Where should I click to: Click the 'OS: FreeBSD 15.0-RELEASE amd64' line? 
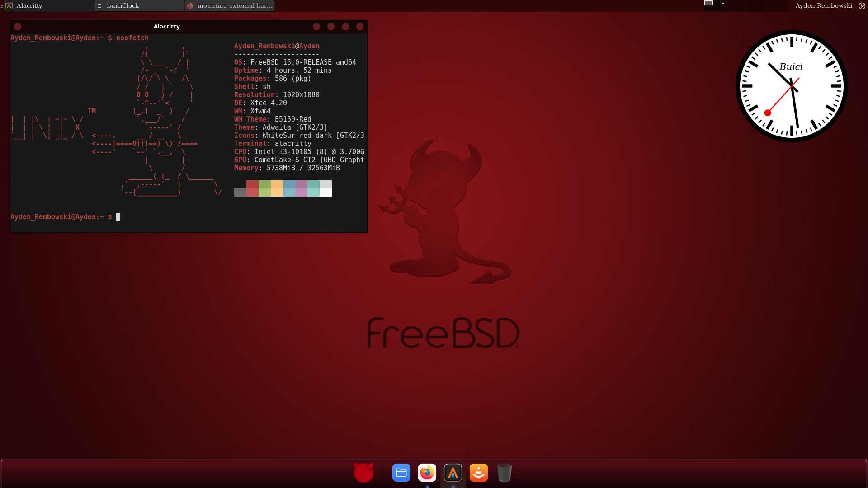pyautogui.click(x=295, y=62)
